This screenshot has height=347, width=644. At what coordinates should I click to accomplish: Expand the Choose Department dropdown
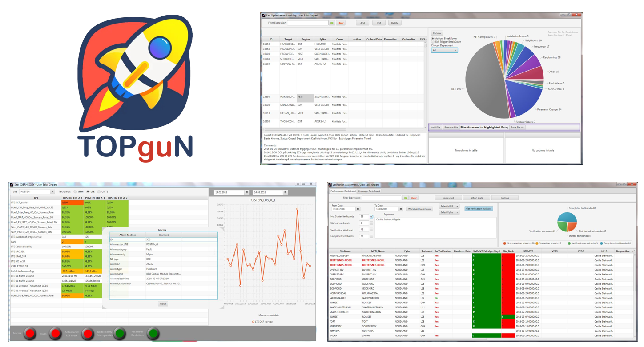pyautogui.click(x=444, y=50)
